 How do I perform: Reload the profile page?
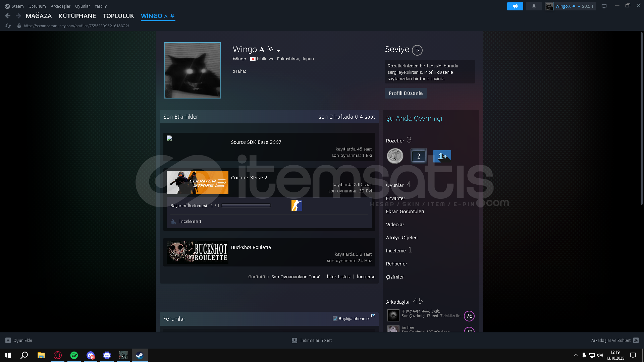tap(8, 26)
